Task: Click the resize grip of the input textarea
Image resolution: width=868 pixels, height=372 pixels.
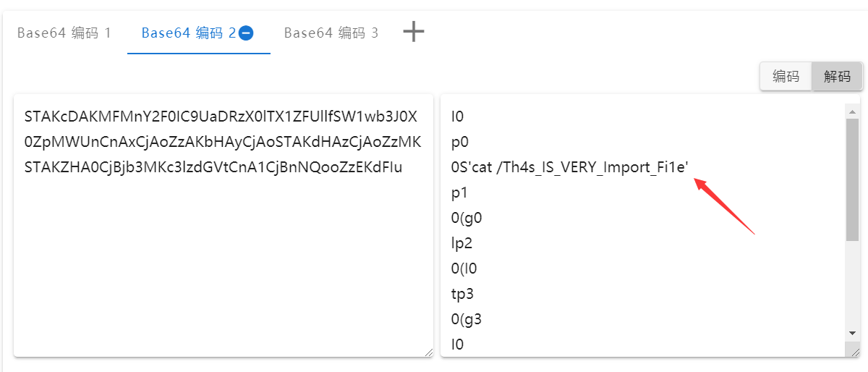Action: [x=428, y=352]
